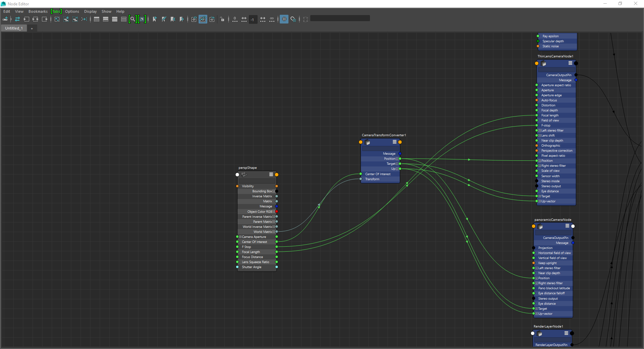
Task: Click the toolbar search text field
Action: tap(340, 18)
